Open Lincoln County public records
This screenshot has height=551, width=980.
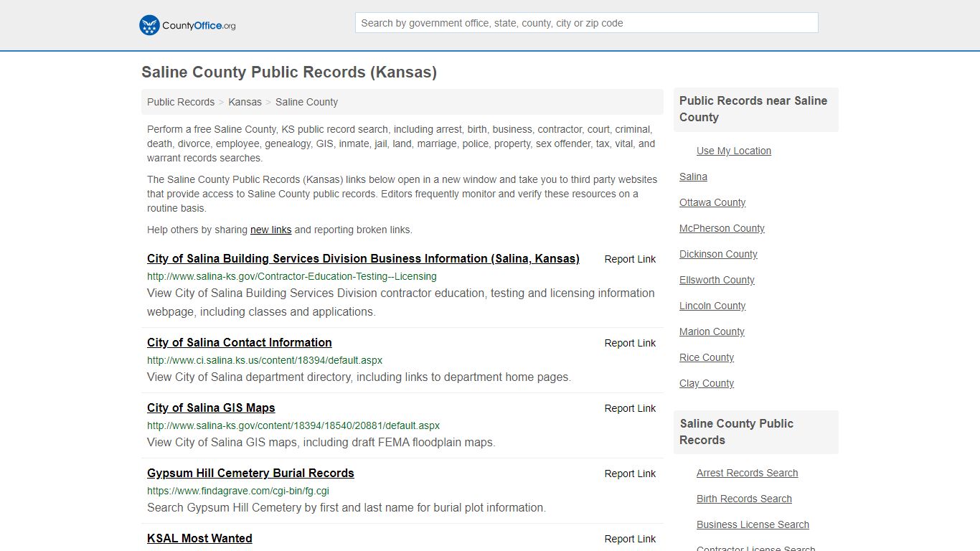pyautogui.click(x=712, y=306)
